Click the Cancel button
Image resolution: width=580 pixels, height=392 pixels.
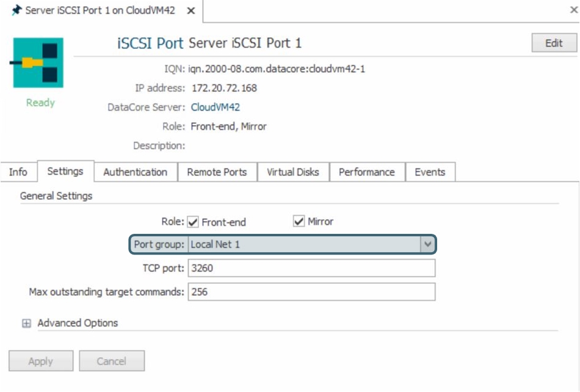(x=112, y=361)
